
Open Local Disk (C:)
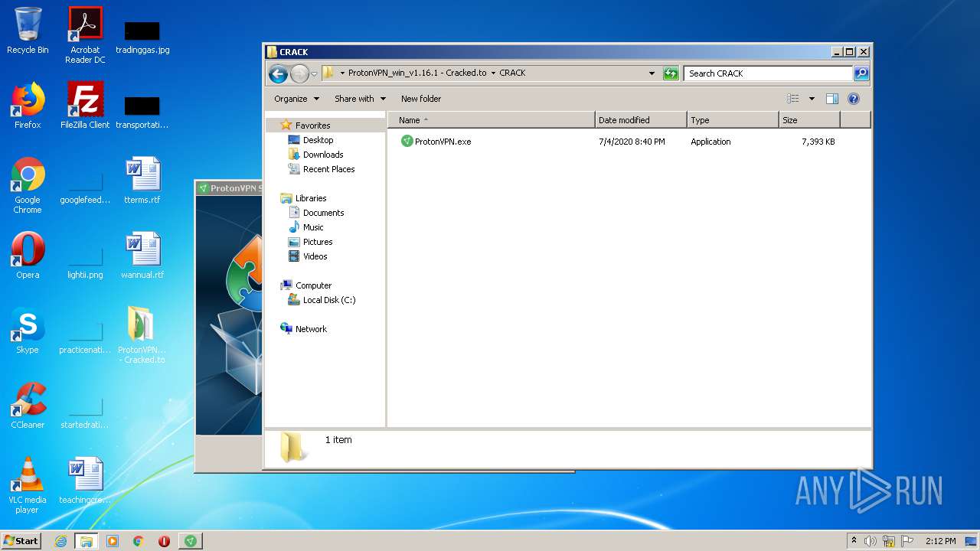click(x=329, y=300)
